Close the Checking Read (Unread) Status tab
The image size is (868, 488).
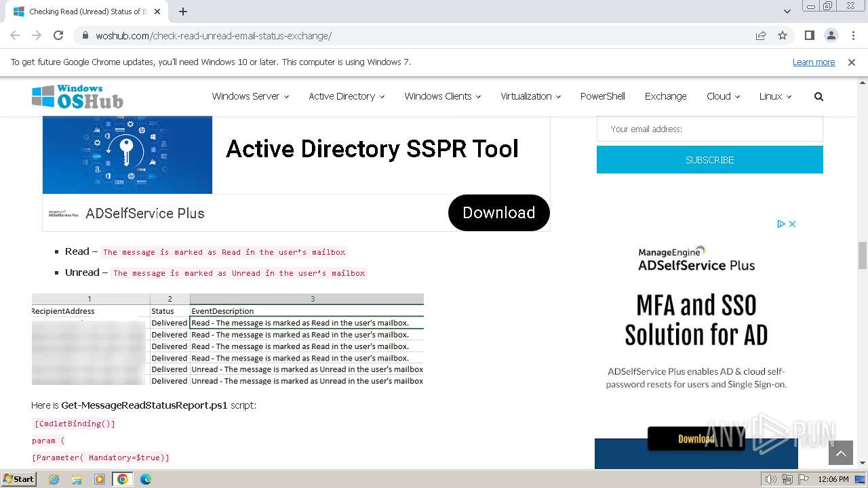pyautogui.click(x=158, y=12)
